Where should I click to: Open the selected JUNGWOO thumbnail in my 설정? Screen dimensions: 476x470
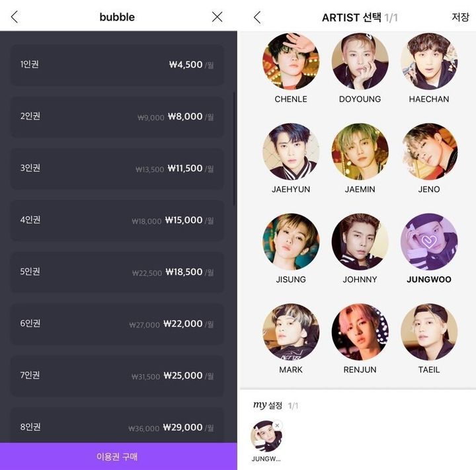tap(266, 436)
